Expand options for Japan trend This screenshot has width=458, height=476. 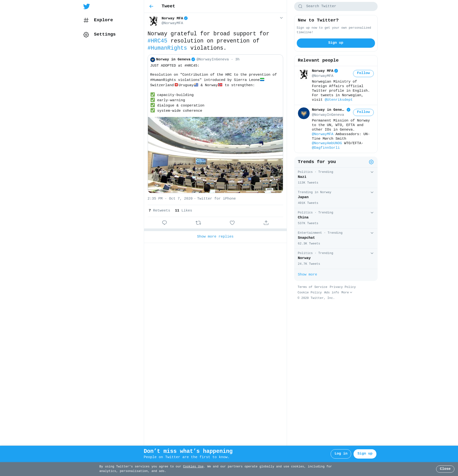[x=372, y=192]
